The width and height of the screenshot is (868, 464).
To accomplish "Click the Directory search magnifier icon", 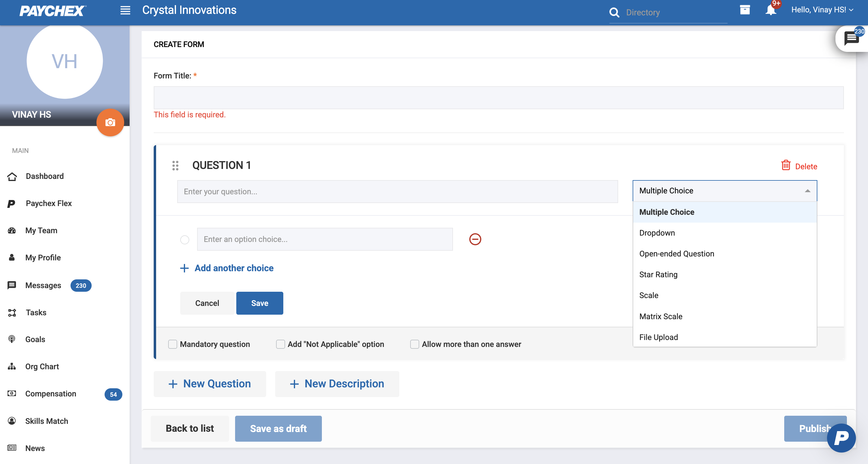I will coord(614,12).
